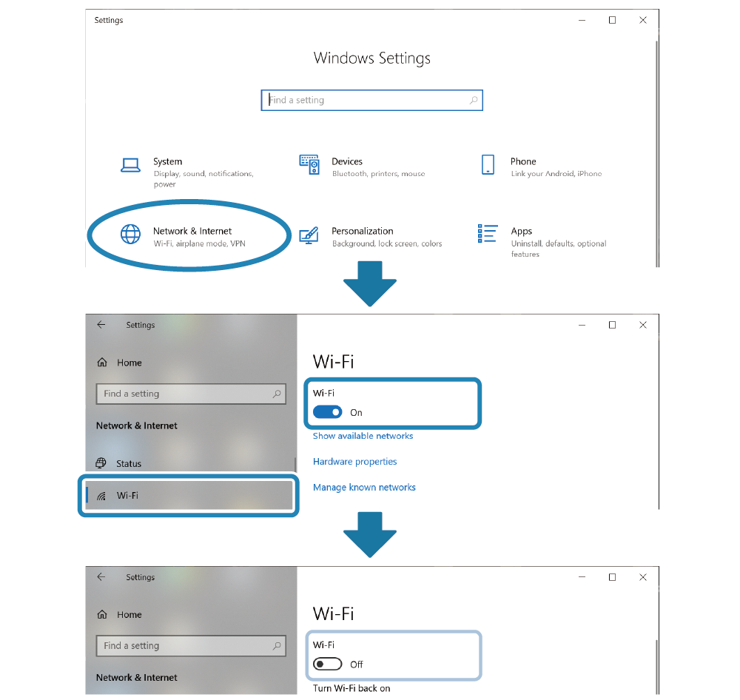Open the Hardware properties link
This screenshot has width=740, height=700.
click(354, 462)
